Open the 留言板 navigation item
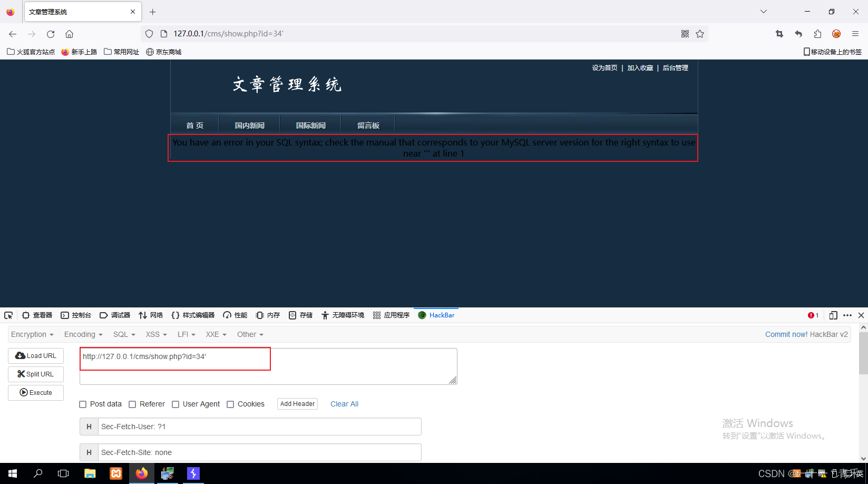Viewport: 868px width, 484px height. 368,125
